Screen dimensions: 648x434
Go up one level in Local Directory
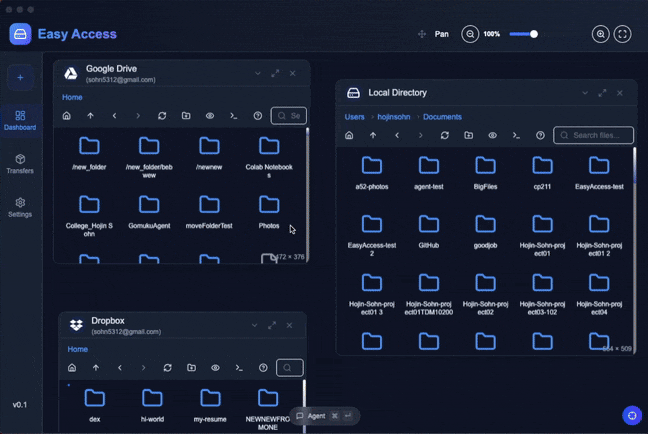(373, 135)
